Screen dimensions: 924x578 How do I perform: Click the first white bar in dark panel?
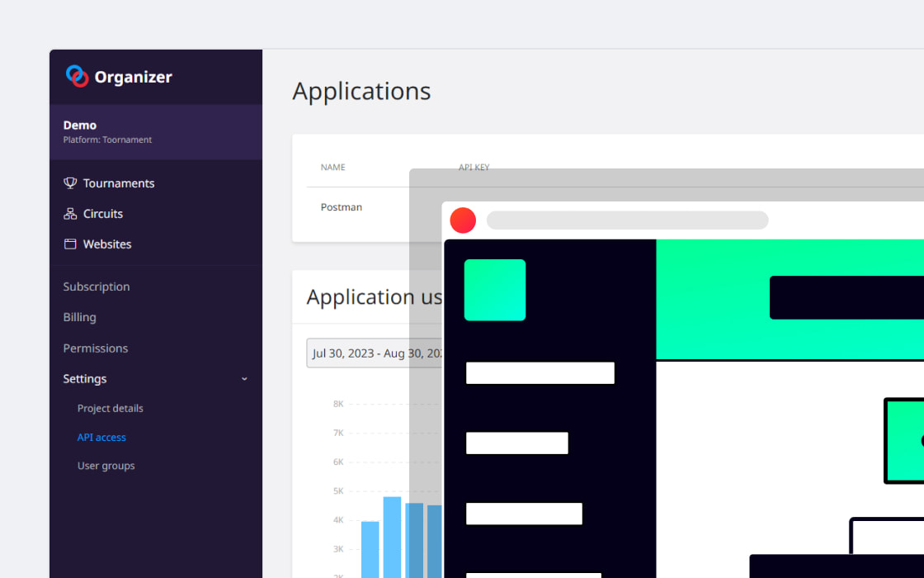tap(540, 373)
